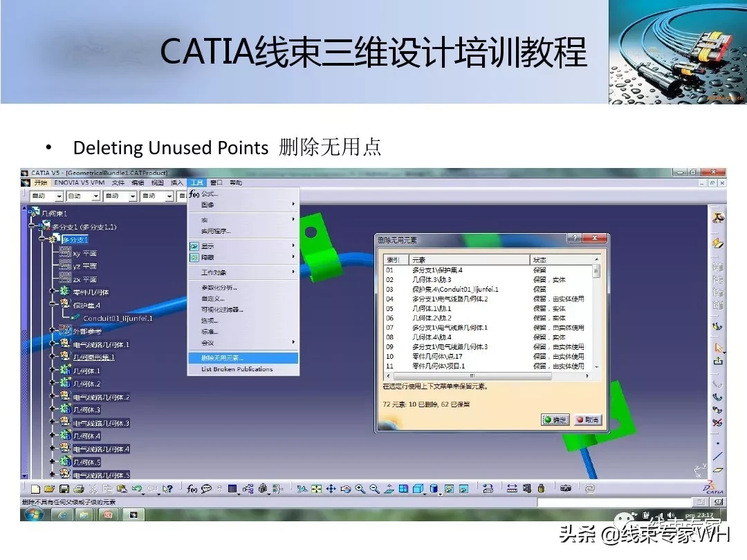Screen dimensions: 747x560
Task: Click the Print icon in bottom toolbar
Action: tap(79, 489)
